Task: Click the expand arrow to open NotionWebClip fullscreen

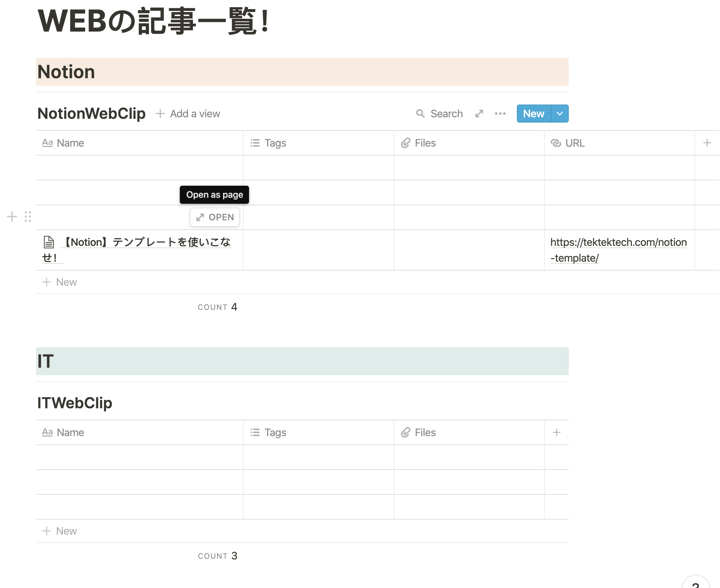Action: click(479, 114)
